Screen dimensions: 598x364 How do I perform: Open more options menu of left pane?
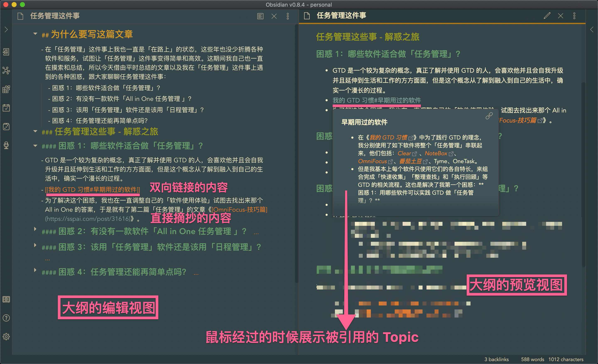pyautogui.click(x=288, y=16)
